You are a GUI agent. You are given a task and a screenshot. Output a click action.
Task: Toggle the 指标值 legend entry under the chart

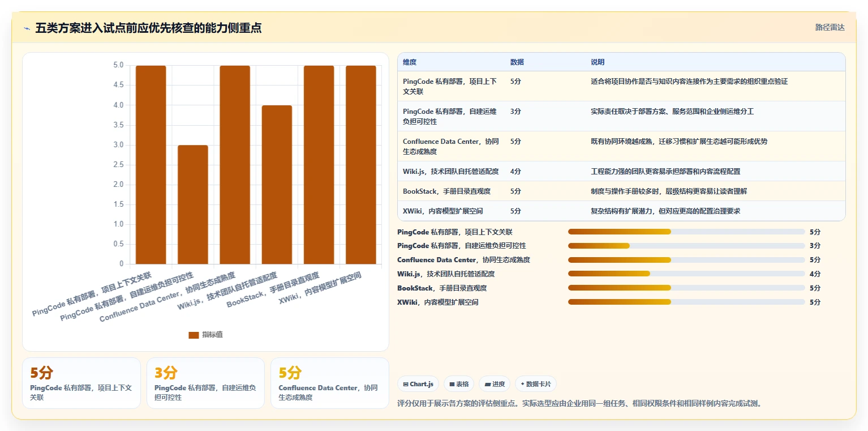(205, 335)
